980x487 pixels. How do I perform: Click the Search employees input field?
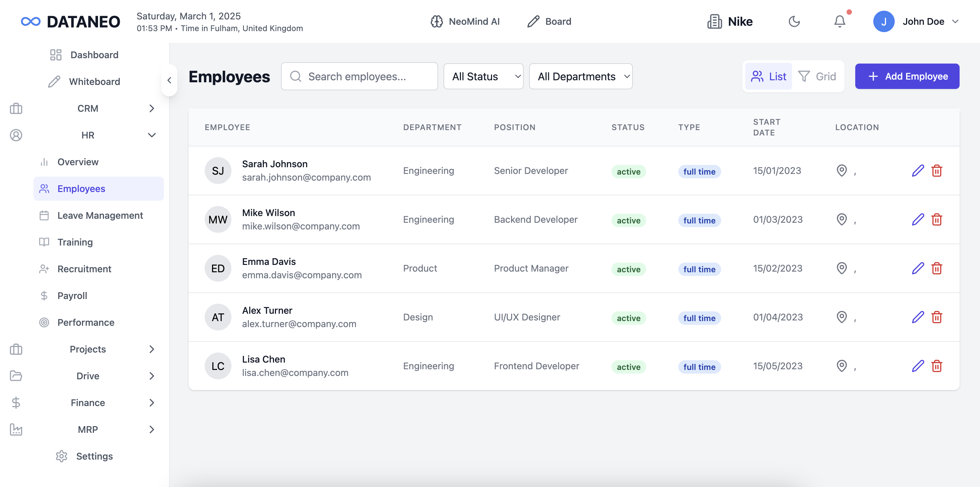point(360,77)
